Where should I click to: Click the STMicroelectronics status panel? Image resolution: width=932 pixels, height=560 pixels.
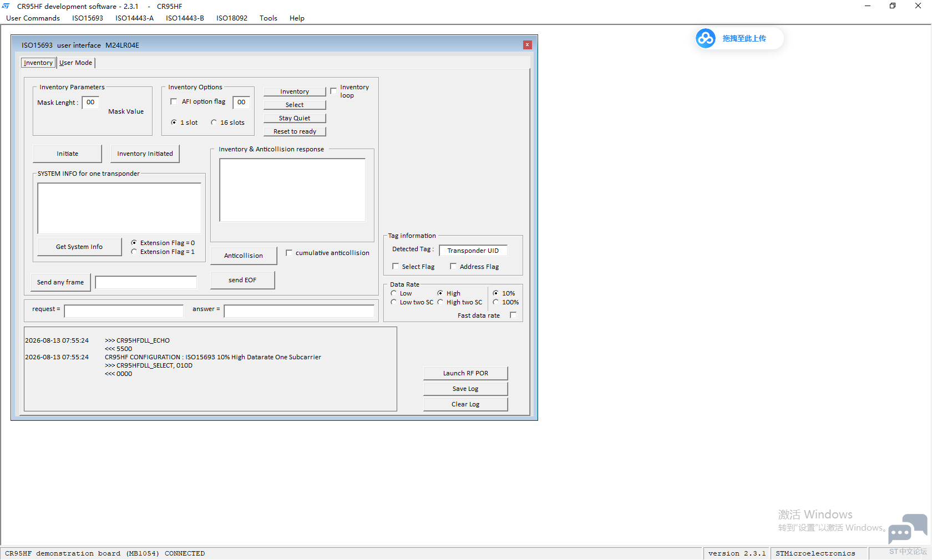(x=819, y=553)
